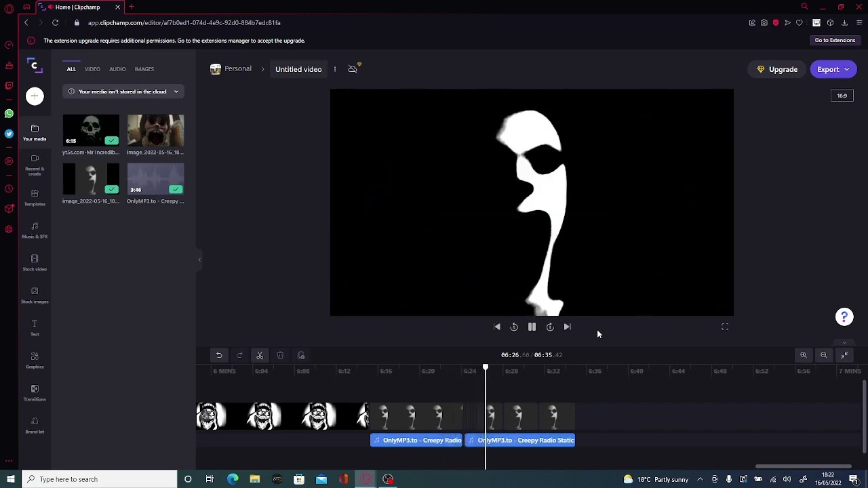Click the timeline horizontal scrollbar
Screen dimensions: 868x488
803,466
